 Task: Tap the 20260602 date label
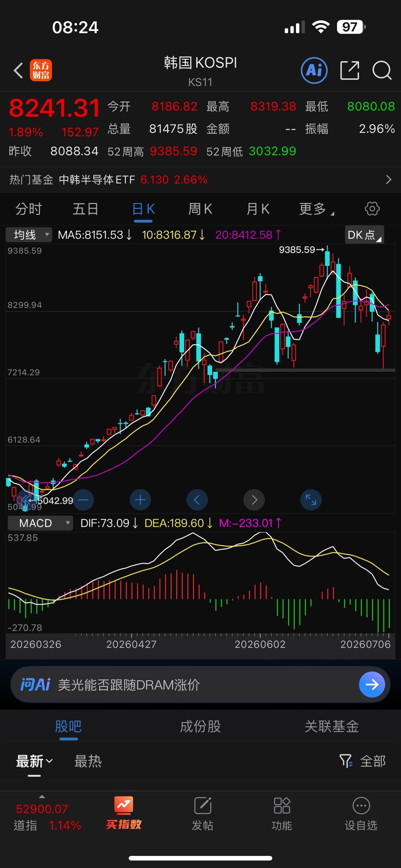(x=260, y=644)
